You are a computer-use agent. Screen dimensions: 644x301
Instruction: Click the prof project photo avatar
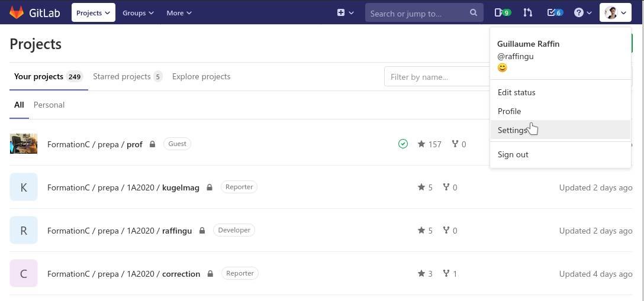[24, 144]
